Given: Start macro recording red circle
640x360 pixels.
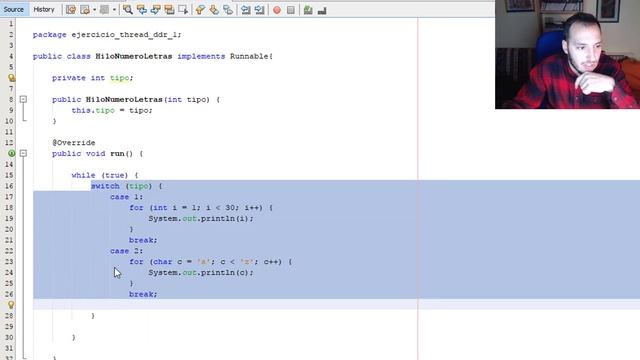Looking at the screenshot, I should point(277,10).
